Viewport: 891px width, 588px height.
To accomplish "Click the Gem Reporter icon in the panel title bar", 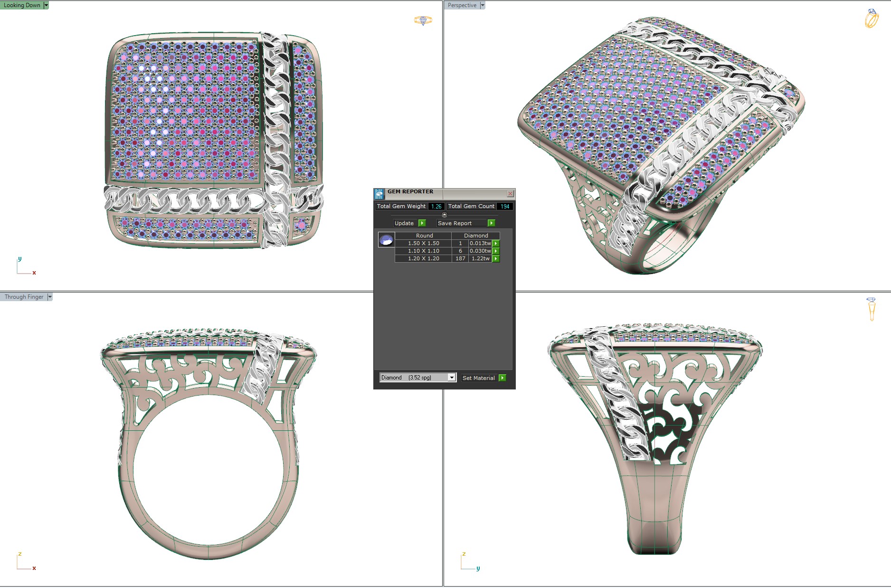I will pyautogui.click(x=379, y=193).
